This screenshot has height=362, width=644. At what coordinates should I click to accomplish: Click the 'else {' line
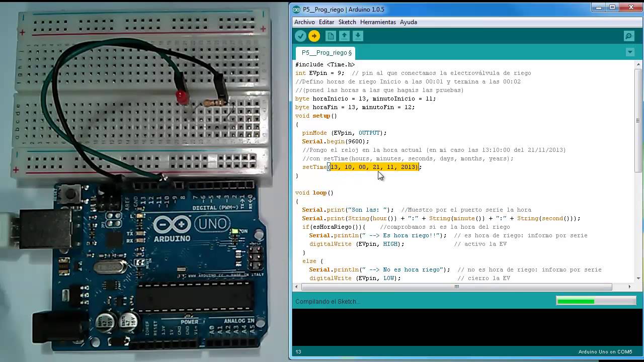point(312,261)
